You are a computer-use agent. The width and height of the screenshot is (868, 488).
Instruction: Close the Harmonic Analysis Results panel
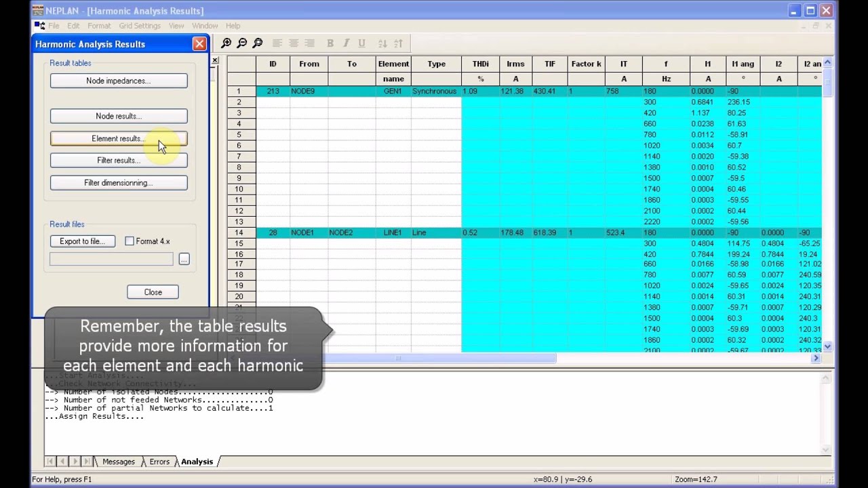tap(199, 44)
